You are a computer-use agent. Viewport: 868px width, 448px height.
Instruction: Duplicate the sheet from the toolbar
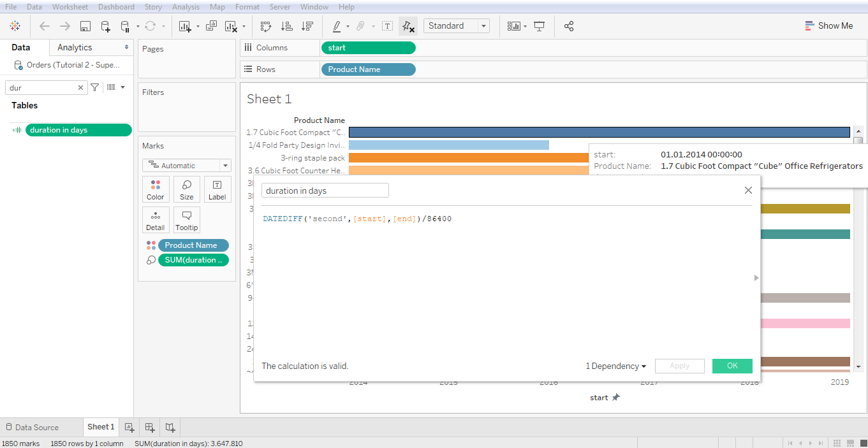click(212, 26)
